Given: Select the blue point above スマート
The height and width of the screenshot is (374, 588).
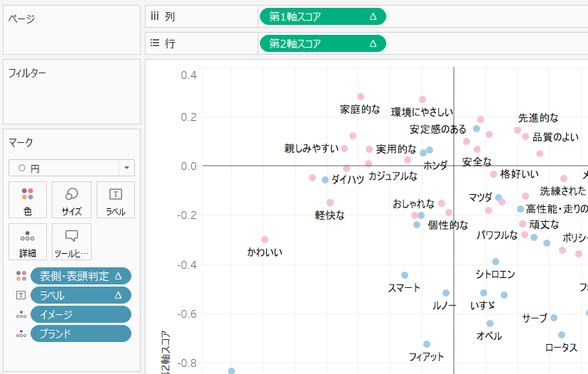Looking at the screenshot, I should pos(405,275).
